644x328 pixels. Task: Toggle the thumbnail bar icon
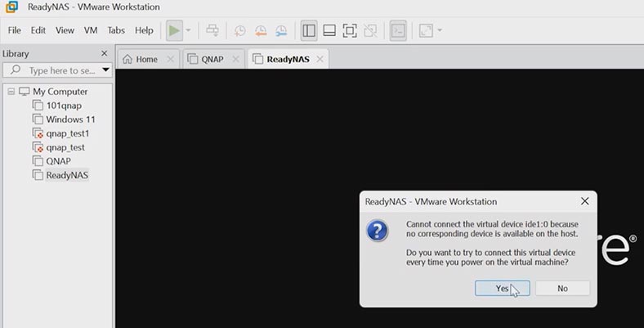(329, 30)
